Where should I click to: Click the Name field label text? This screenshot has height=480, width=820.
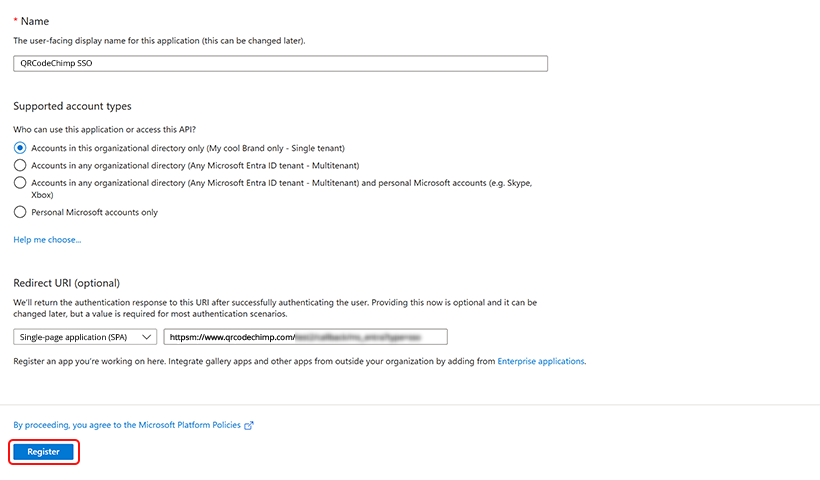coord(35,21)
